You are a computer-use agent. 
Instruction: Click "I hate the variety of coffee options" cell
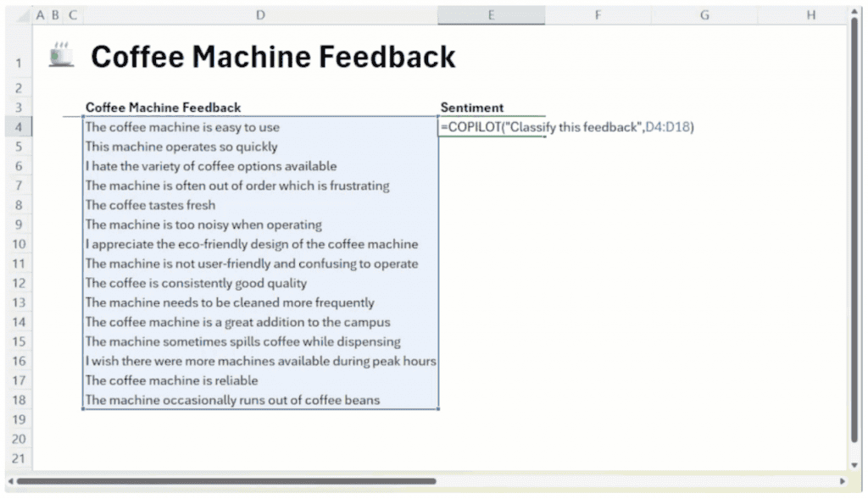tap(210, 166)
